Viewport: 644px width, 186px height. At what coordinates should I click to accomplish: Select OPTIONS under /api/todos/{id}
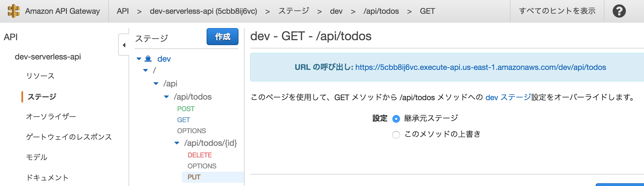click(x=202, y=166)
